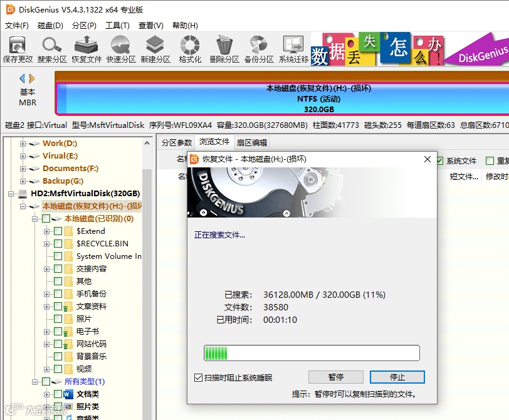Expand the Work(D:) tree node
509x420 pixels.
click(23, 144)
